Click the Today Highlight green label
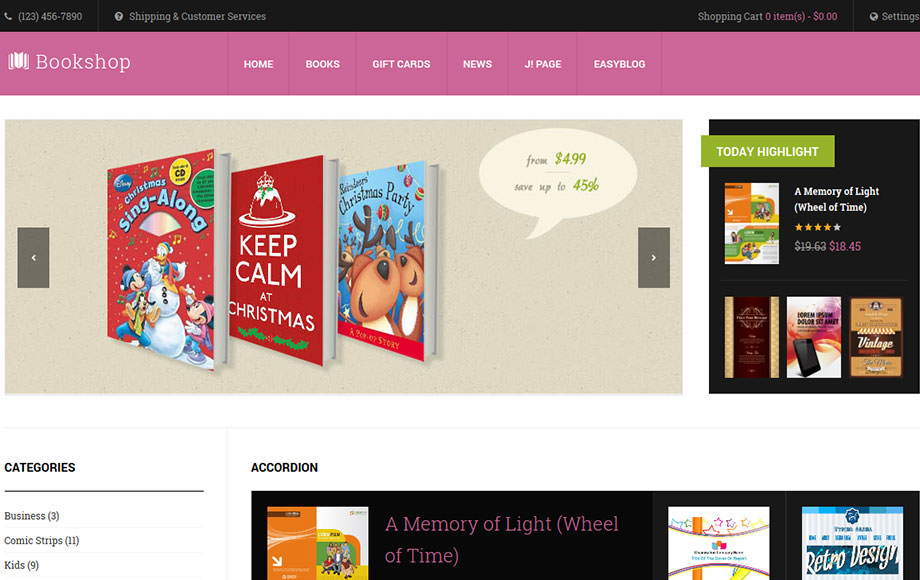920x580 pixels. click(x=767, y=151)
